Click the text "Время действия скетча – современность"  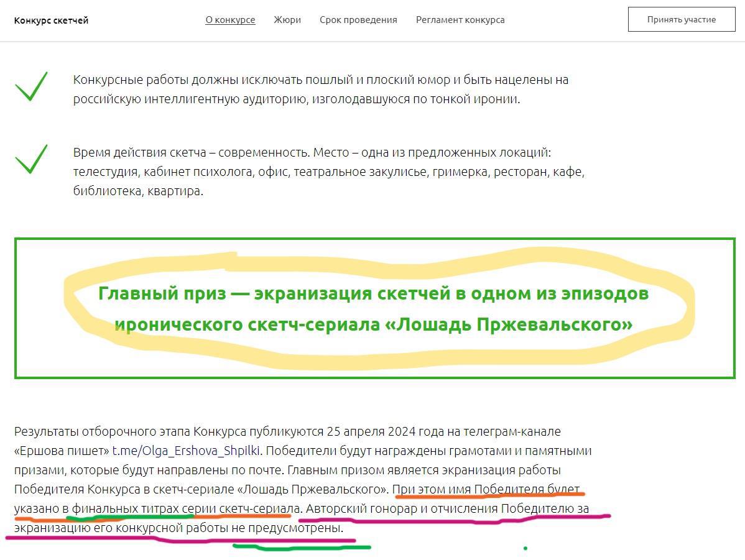point(191,152)
